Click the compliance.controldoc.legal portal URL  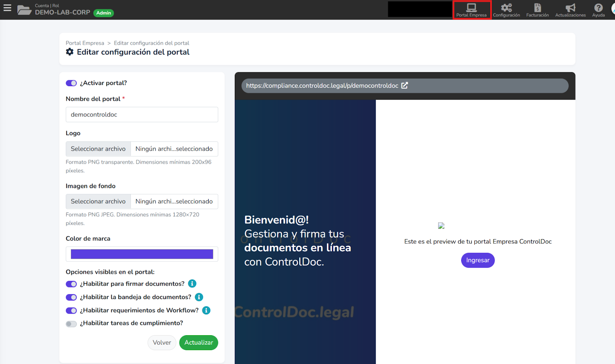pyautogui.click(x=322, y=86)
